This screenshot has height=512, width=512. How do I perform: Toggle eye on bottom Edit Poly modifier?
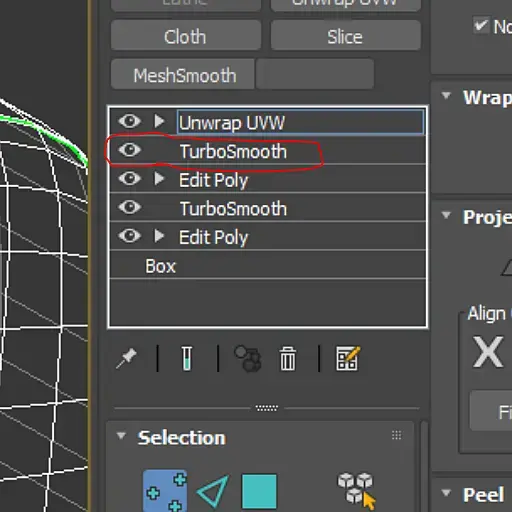(130, 236)
